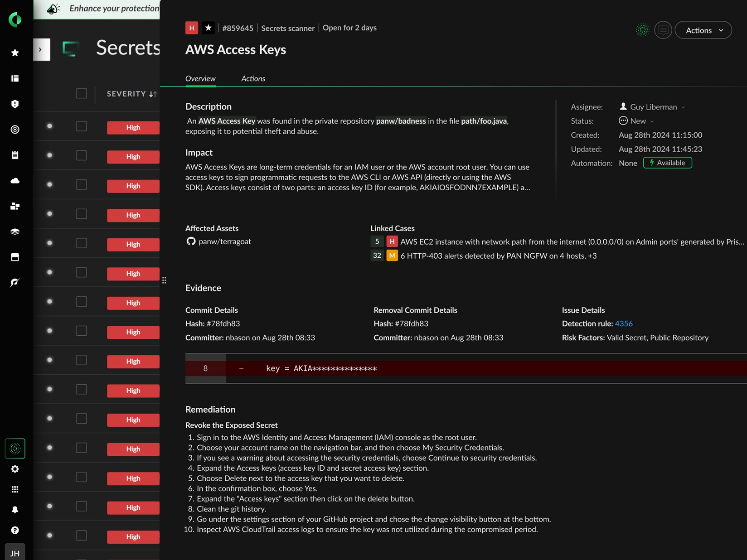
Task: Open the Cloud security section in sidebar
Action: pos(15,180)
